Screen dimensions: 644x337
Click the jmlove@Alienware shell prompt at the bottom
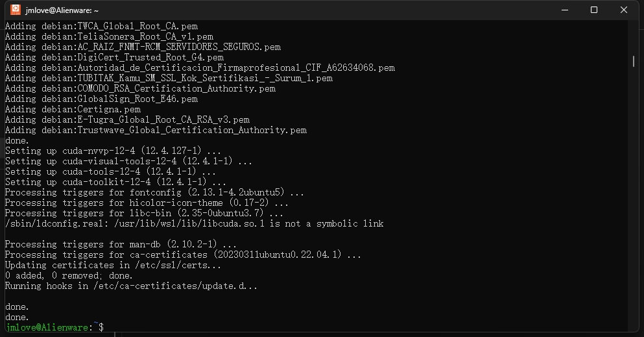(54, 327)
